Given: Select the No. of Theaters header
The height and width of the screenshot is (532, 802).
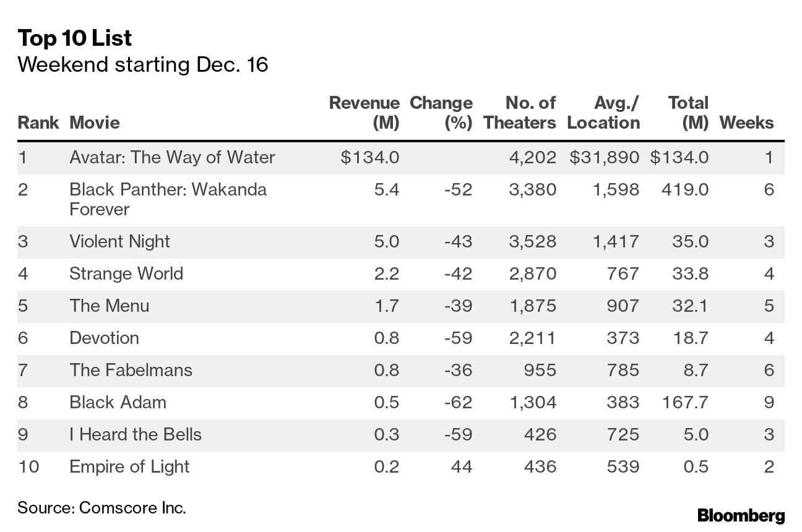Looking at the screenshot, I should (x=520, y=113).
